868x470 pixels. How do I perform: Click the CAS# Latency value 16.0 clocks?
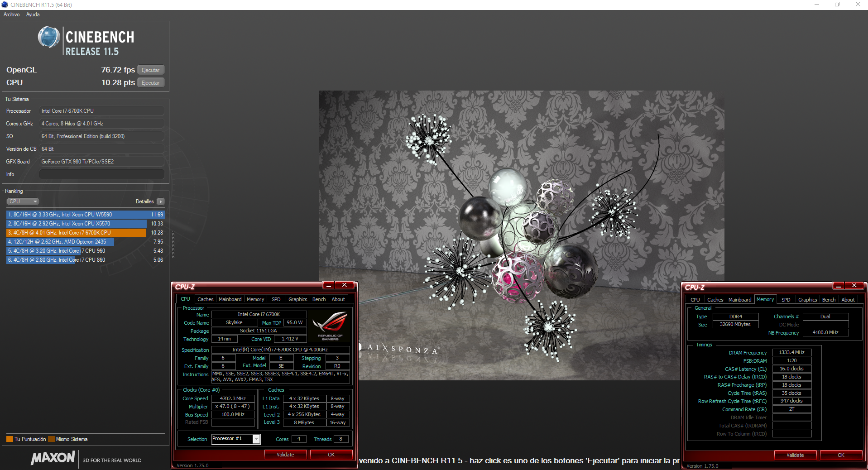coord(791,369)
